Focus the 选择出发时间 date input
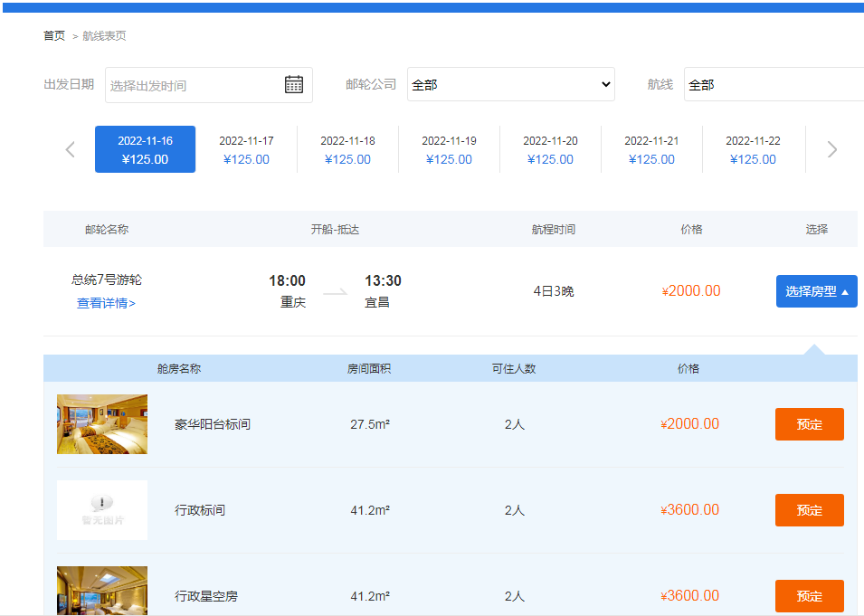864x616 pixels. coord(195,85)
